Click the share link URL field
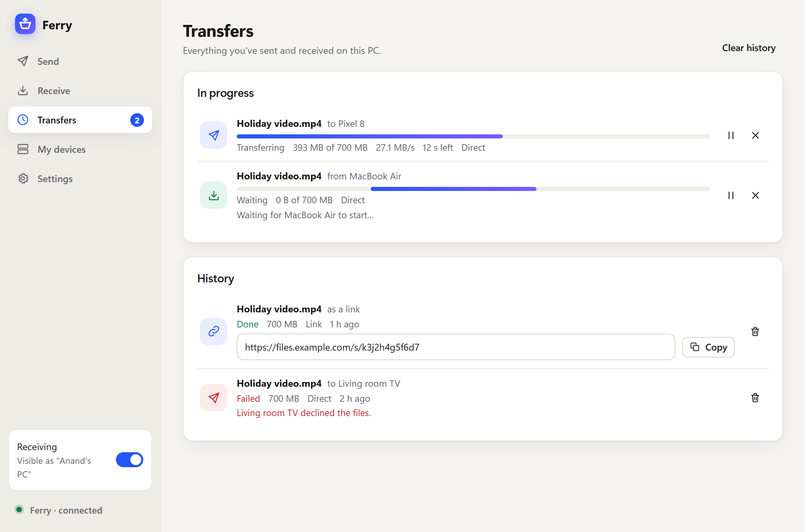Image resolution: width=805 pixels, height=532 pixels. [456, 347]
